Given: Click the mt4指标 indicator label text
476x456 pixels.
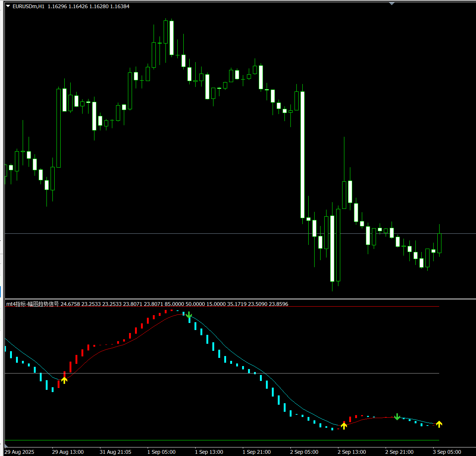Looking at the screenshot, I should pos(32,304).
